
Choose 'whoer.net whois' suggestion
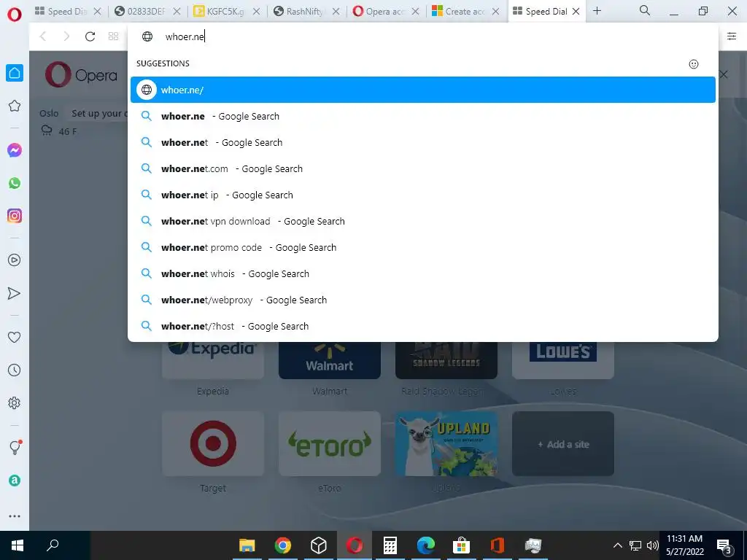coord(423,273)
